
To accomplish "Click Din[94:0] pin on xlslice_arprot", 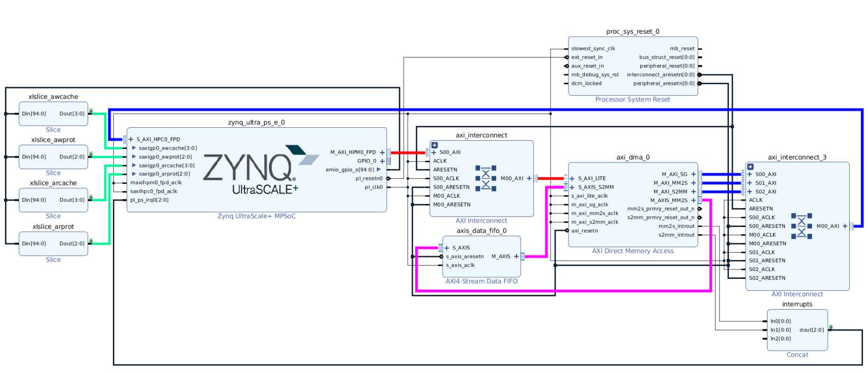I will tap(17, 244).
